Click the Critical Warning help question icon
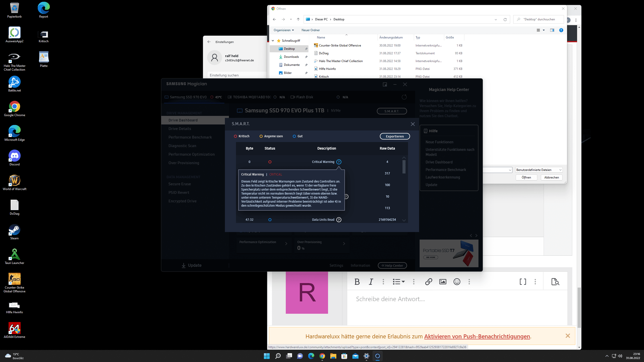Screen dimensions: 644x362 (x=339, y=162)
